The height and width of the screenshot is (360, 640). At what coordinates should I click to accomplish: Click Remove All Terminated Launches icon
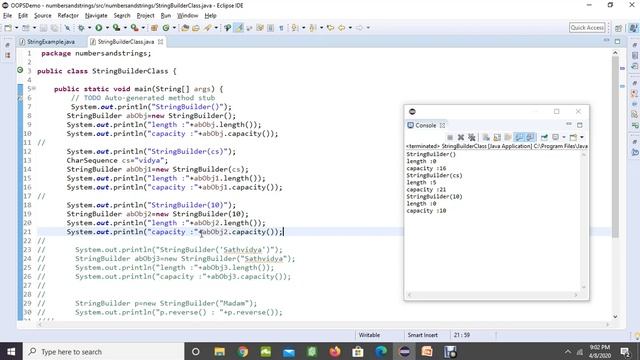[472, 137]
